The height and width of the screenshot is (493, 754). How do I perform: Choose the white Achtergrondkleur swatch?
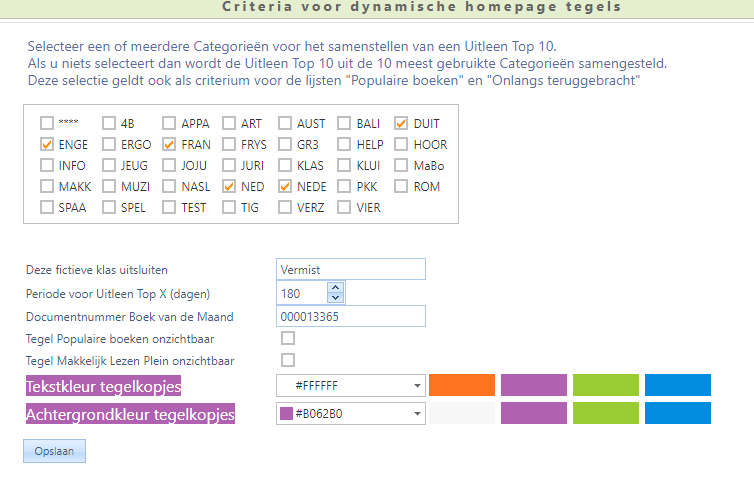tap(462, 413)
